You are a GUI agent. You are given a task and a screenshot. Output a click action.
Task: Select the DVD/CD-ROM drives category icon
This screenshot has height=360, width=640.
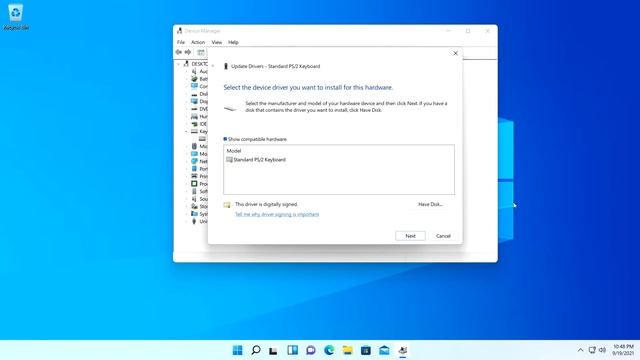click(194, 109)
